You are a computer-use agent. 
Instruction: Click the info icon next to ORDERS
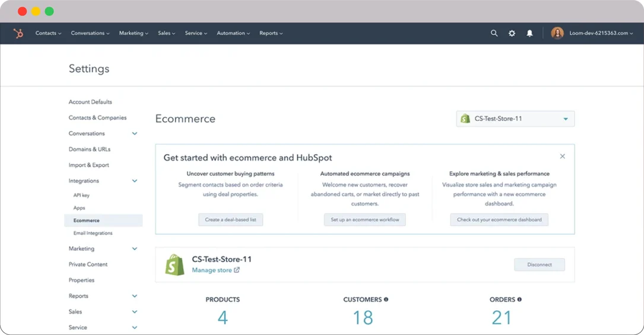(x=519, y=299)
